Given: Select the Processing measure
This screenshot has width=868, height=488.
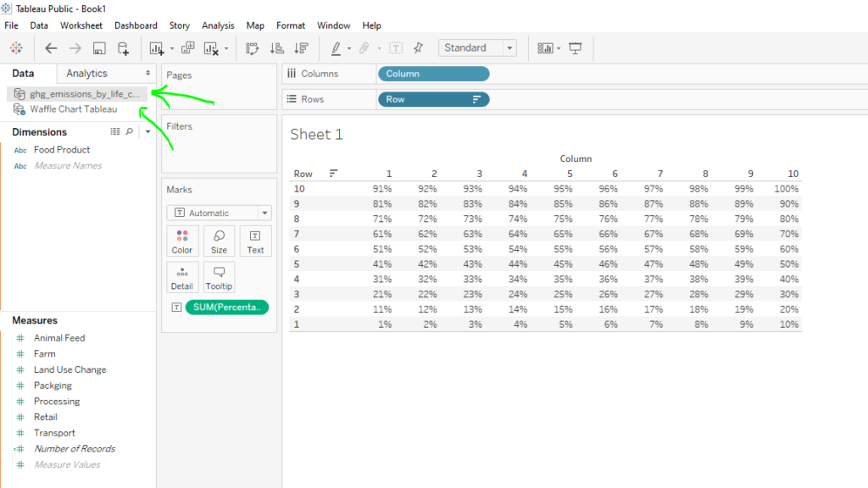Looking at the screenshot, I should (x=57, y=401).
